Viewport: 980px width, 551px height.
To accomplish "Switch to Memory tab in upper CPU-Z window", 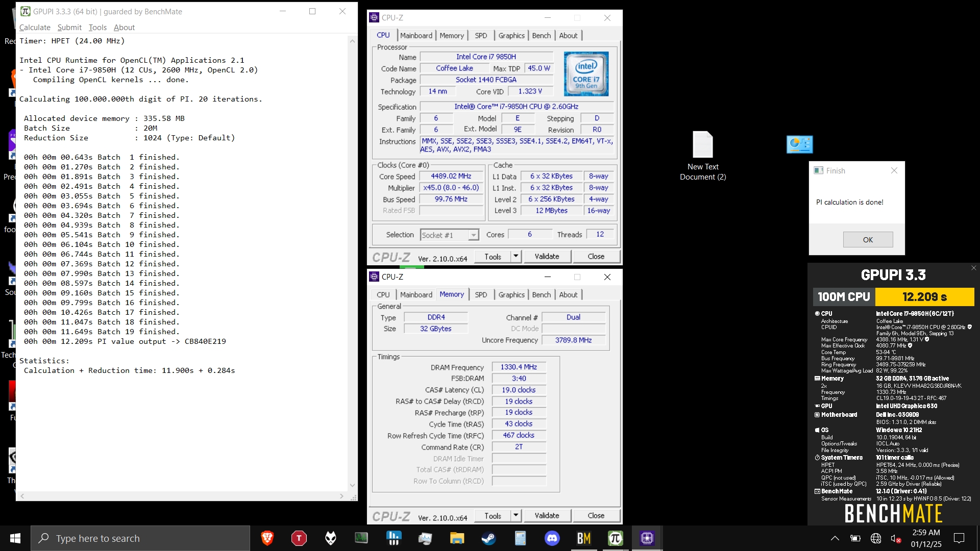I will click(x=452, y=35).
